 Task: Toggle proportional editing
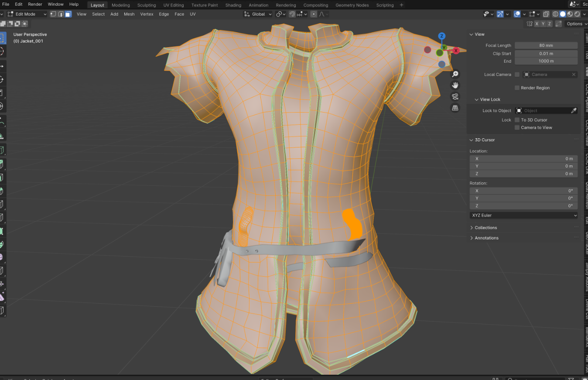pyautogui.click(x=314, y=14)
